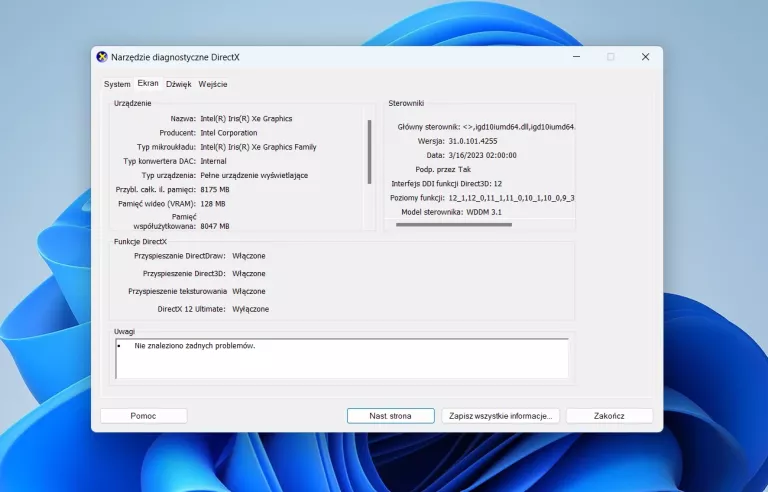
Task: Click the window title Narzędzie diagnostyczne DirectX
Action: 175,57
